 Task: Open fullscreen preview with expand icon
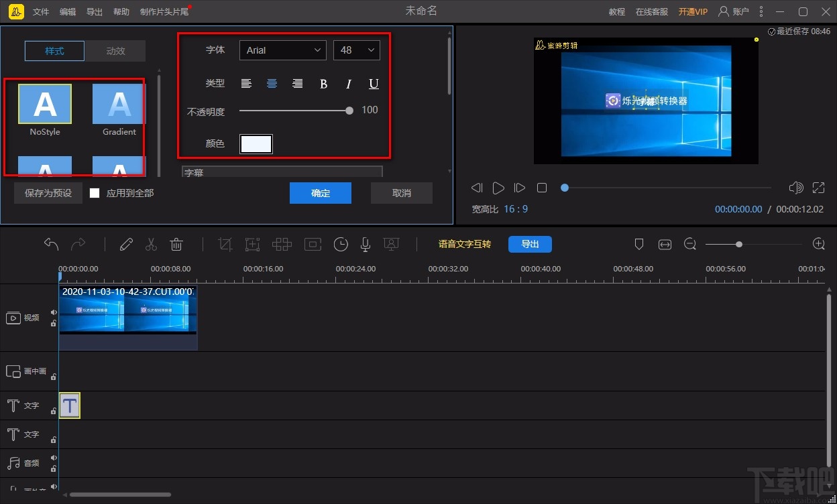click(x=819, y=188)
